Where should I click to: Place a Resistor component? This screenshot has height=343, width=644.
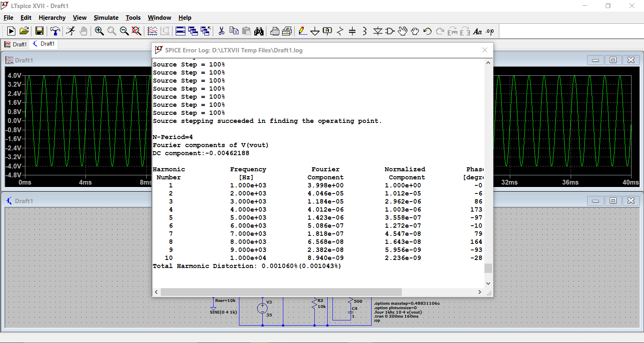[x=340, y=31]
